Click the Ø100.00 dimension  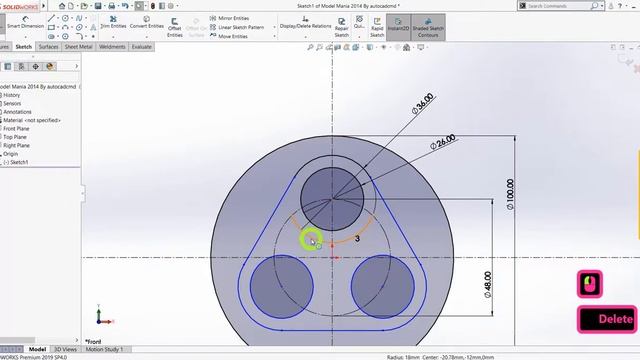(510, 194)
